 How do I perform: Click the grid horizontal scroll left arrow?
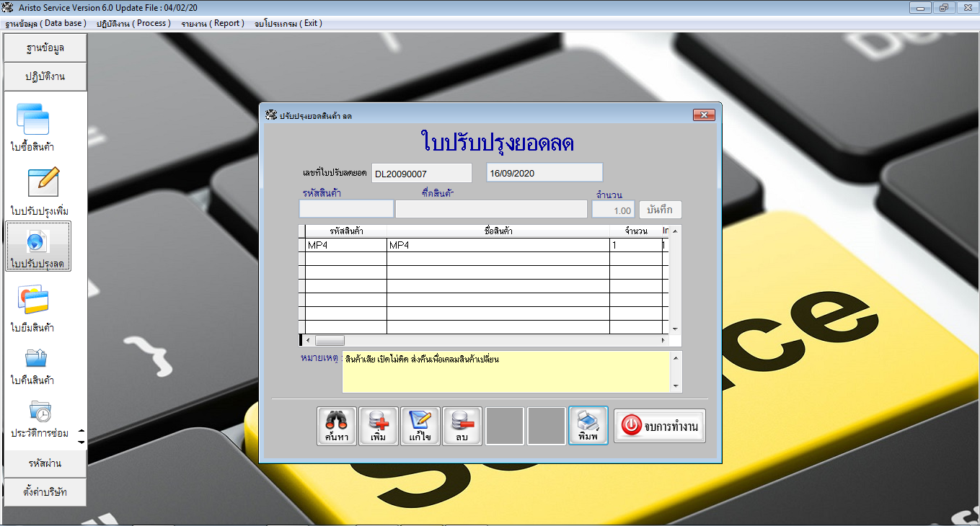(x=308, y=340)
